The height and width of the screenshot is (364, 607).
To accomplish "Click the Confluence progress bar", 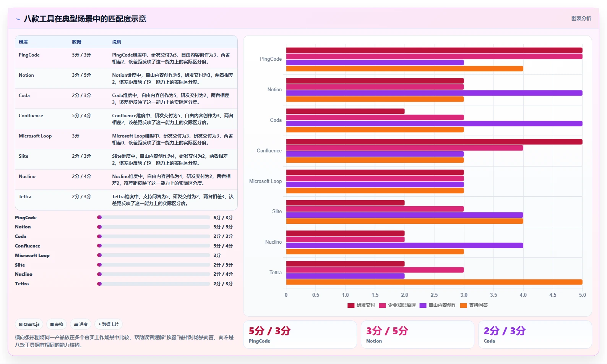I will (153, 246).
